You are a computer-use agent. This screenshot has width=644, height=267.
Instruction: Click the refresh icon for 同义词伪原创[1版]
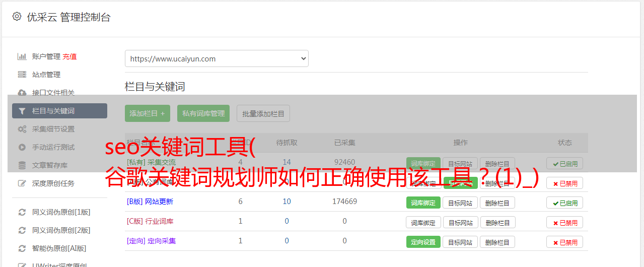point(22,212)
